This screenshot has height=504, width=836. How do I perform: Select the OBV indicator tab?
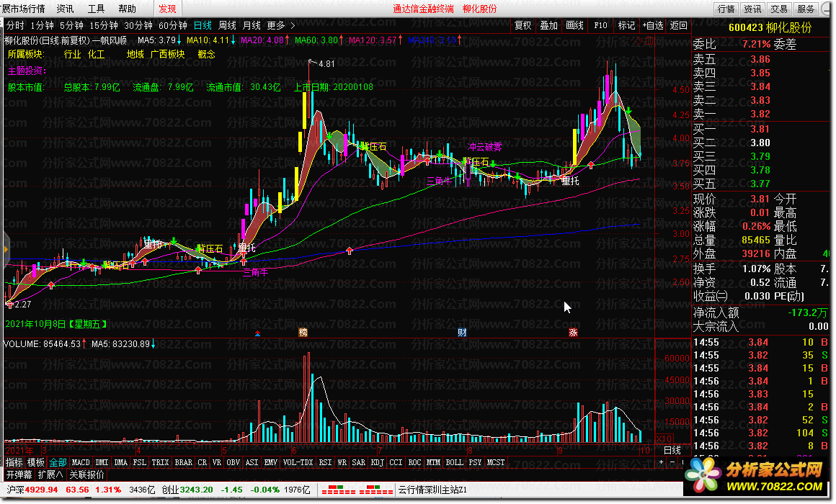233,462
